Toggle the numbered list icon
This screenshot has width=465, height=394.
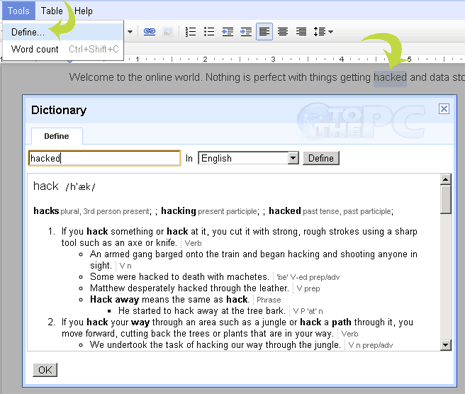(x=191, y=32)
